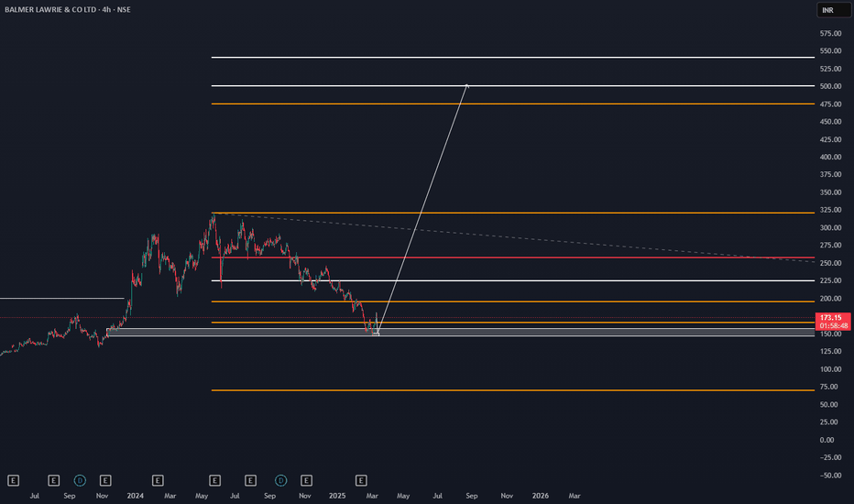Select the topmost white horizontal line near 540
Viewport: 854px width, 504px height.
pyautogui.click(x=513, y=57)
